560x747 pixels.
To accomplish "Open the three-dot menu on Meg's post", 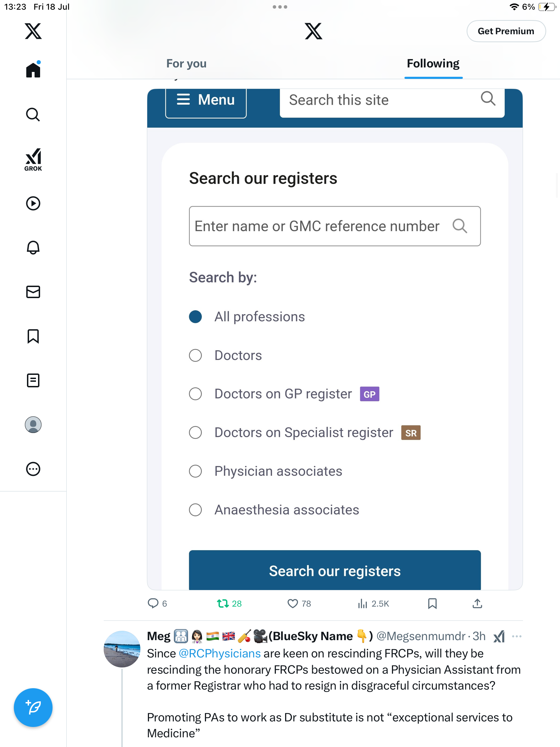I will pos(517,636).
